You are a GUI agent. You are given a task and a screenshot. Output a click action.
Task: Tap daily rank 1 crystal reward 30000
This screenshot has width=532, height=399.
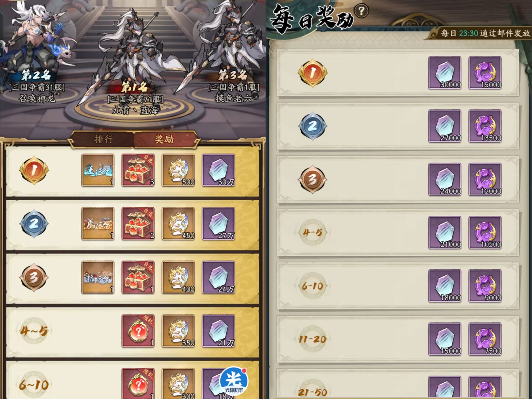point(445,73)
